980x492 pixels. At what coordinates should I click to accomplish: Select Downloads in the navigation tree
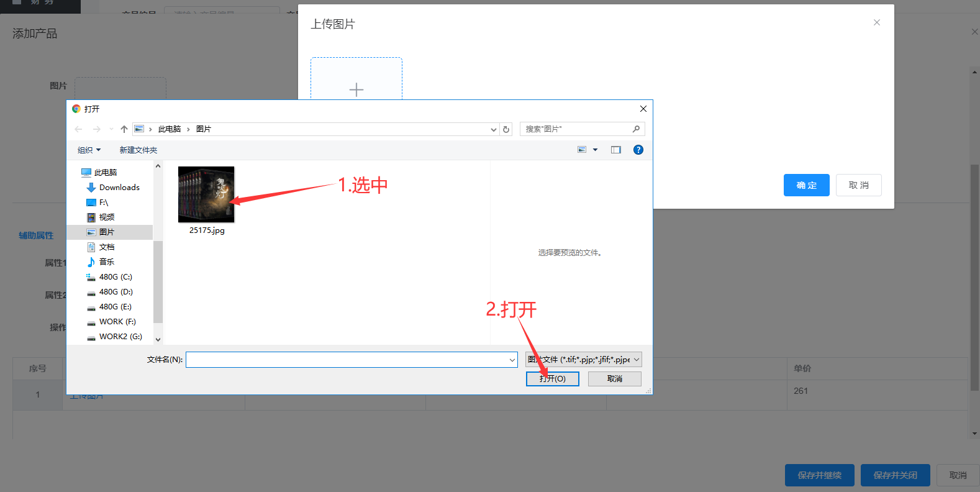coord(119,188)
